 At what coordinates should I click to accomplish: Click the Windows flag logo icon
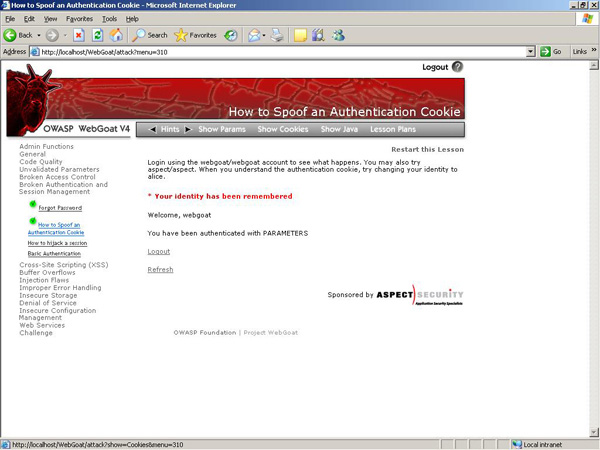587,19
